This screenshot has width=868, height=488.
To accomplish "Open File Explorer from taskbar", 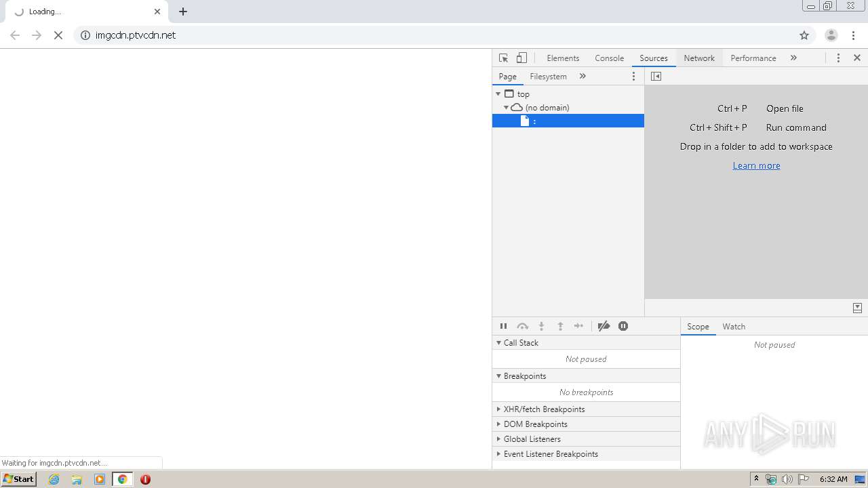I will pyautogui.click(x=77, y=479).
